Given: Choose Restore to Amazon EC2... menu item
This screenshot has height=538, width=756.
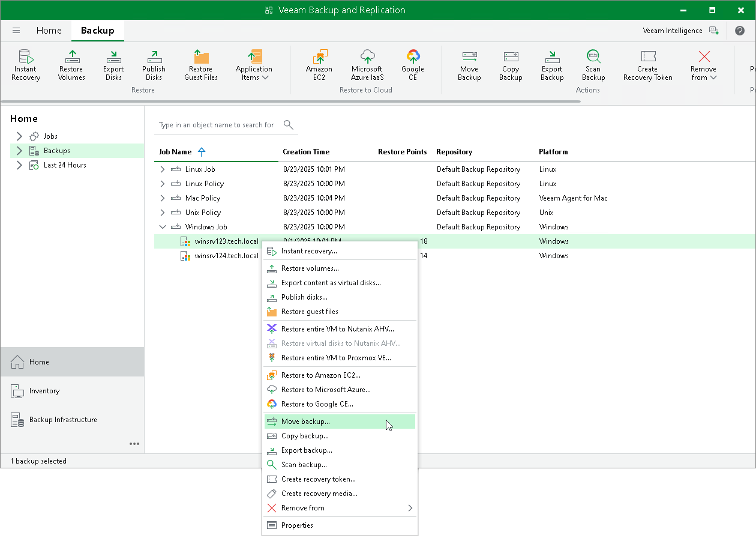Looking at the screenshot, I should (340, 375).
